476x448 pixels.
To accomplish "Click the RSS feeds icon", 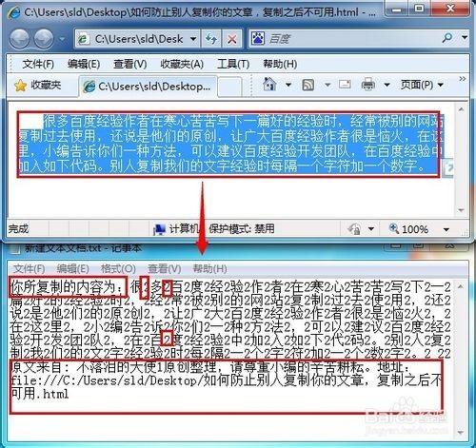I will click(x=307, y=85).
